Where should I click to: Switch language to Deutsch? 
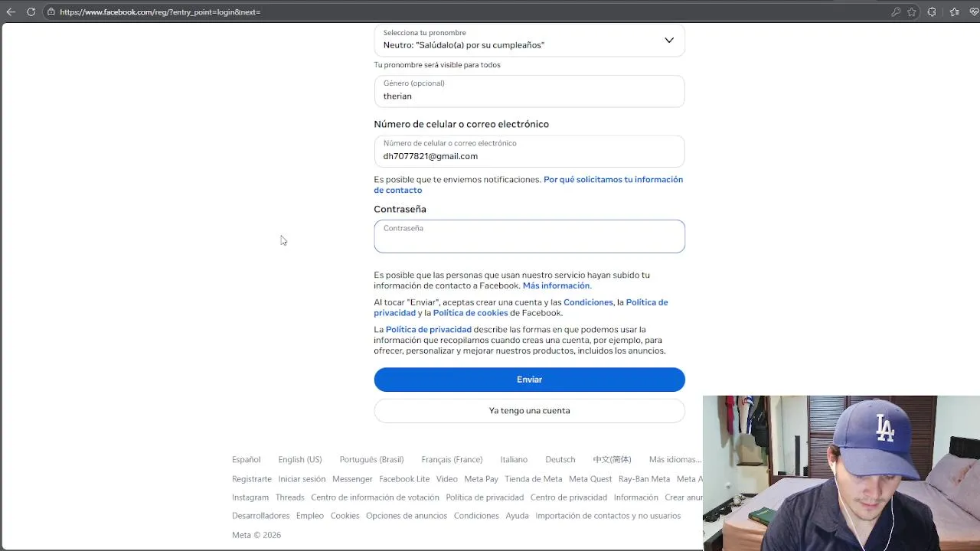(x=560, y=460)
